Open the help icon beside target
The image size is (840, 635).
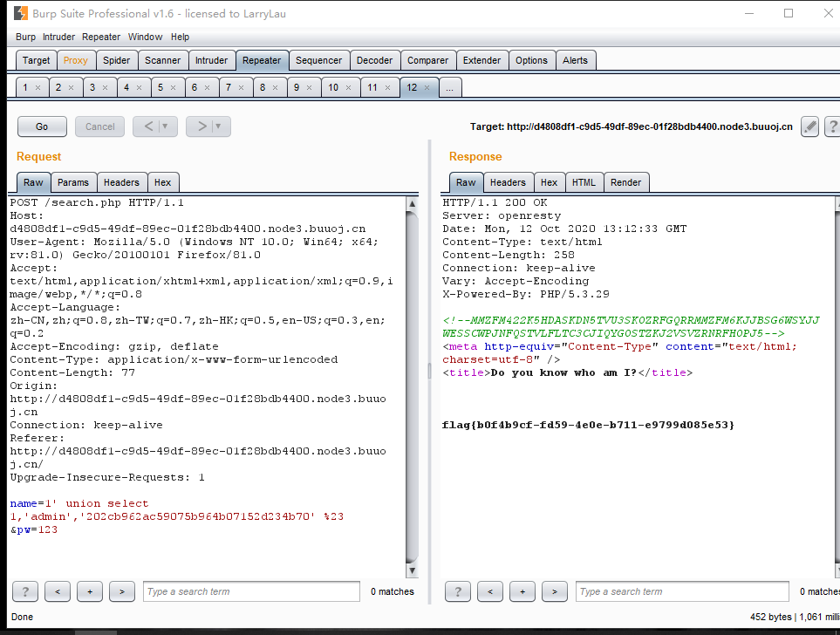[x=832, y=126]
